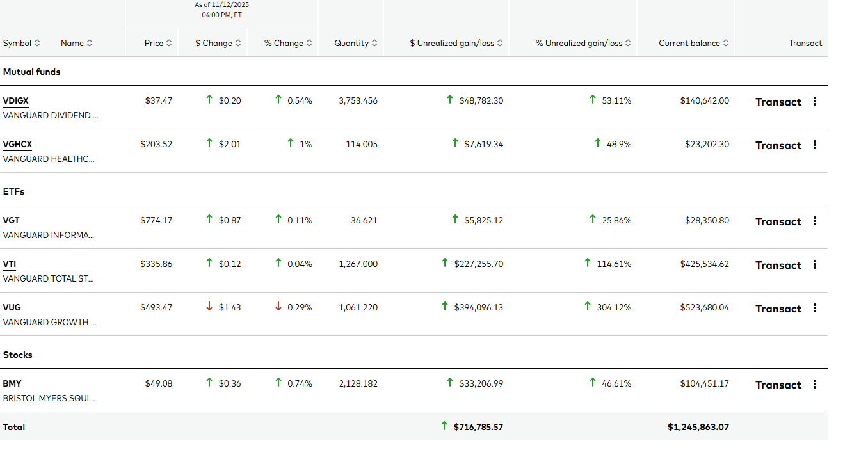Select VANGUARD HEALTHC... fund name text
Image resolution: width=868 pixels, height=457 pixels.
[49, 159]
